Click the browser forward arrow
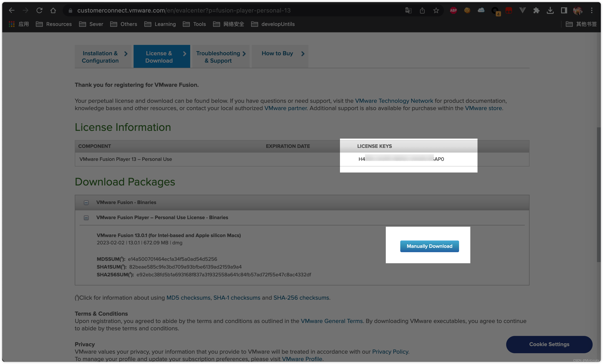The height and width of the screenshot is (364, 603). [25, 10]
